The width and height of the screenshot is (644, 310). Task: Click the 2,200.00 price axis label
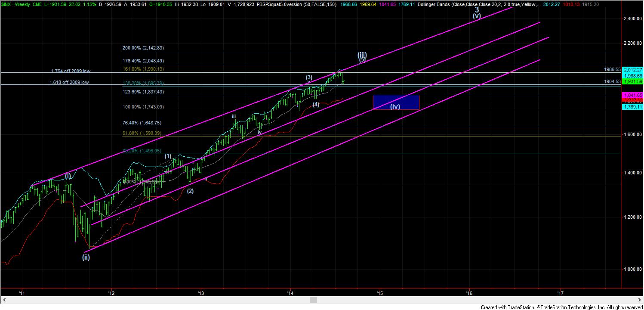pyautogui.click(x=632, y=43)
